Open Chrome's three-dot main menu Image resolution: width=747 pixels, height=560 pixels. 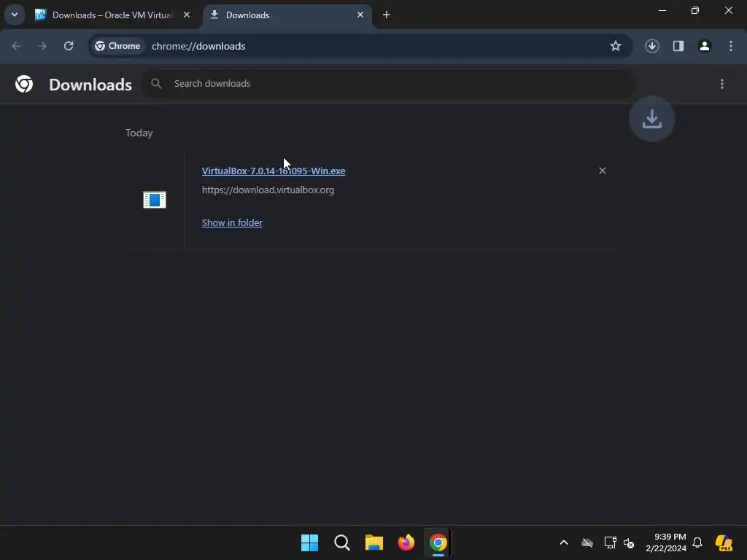point(731,46)
